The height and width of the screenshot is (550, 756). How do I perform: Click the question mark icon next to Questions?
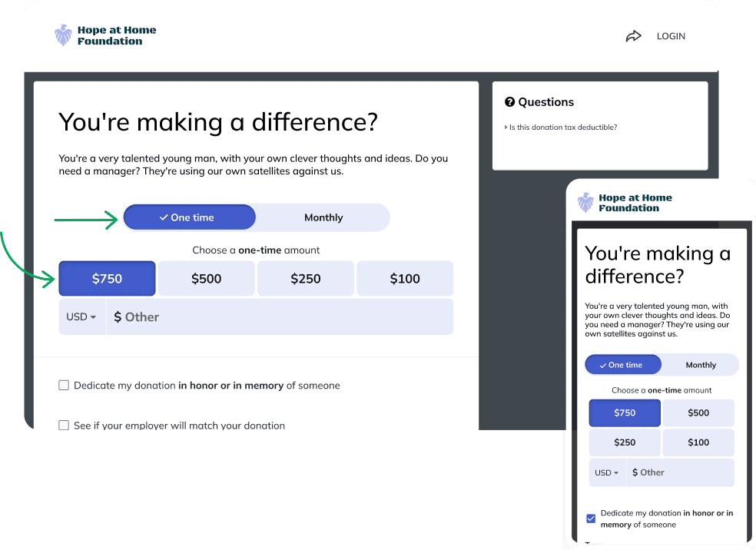click(509, 102)
